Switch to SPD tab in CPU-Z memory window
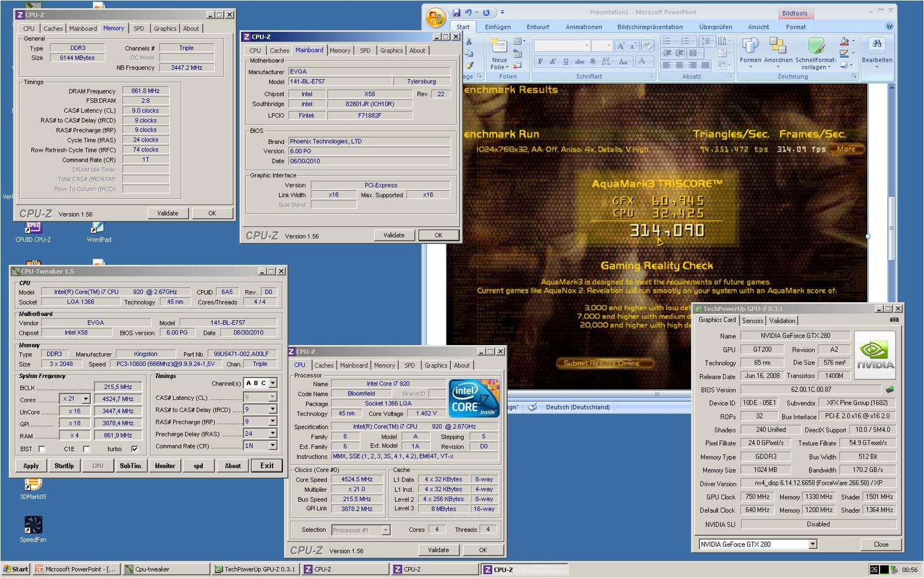 pos(139,28)
